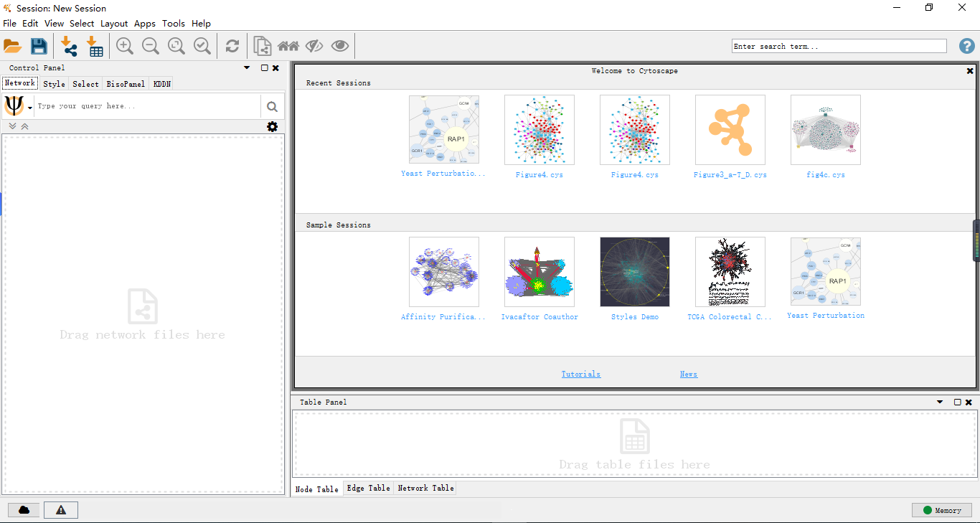Open the Layout menu

click(x=114, y=24)
